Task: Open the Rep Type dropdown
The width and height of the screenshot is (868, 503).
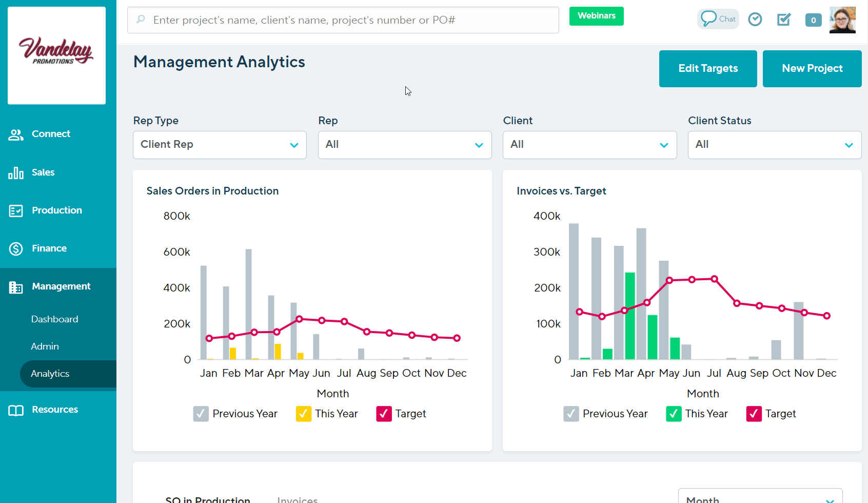Action: (x=220, y=145)
